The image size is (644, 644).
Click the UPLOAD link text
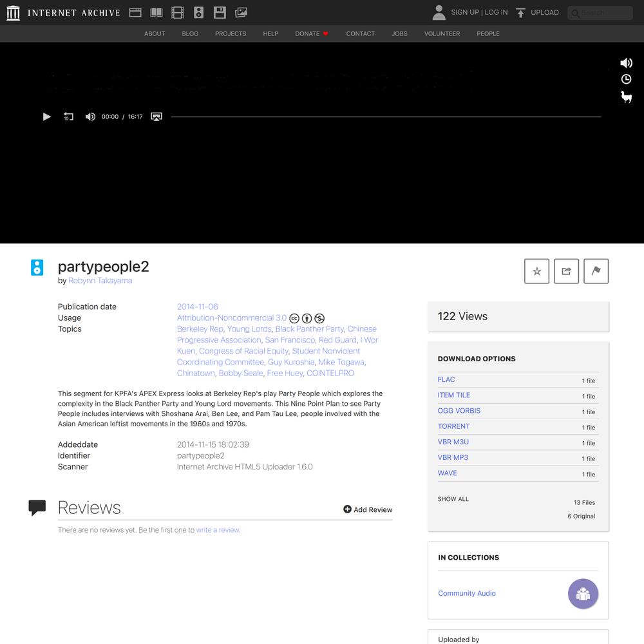click(545, 12)
